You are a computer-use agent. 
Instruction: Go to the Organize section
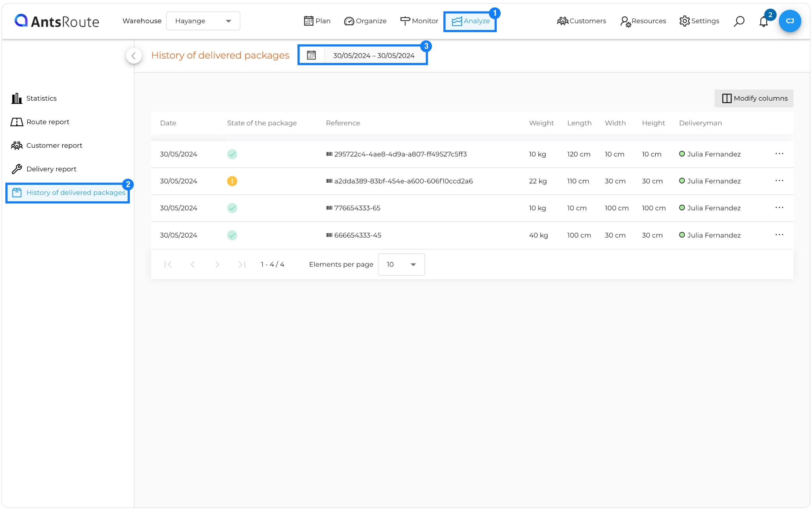pyautogui.click(x=365, y=21)
